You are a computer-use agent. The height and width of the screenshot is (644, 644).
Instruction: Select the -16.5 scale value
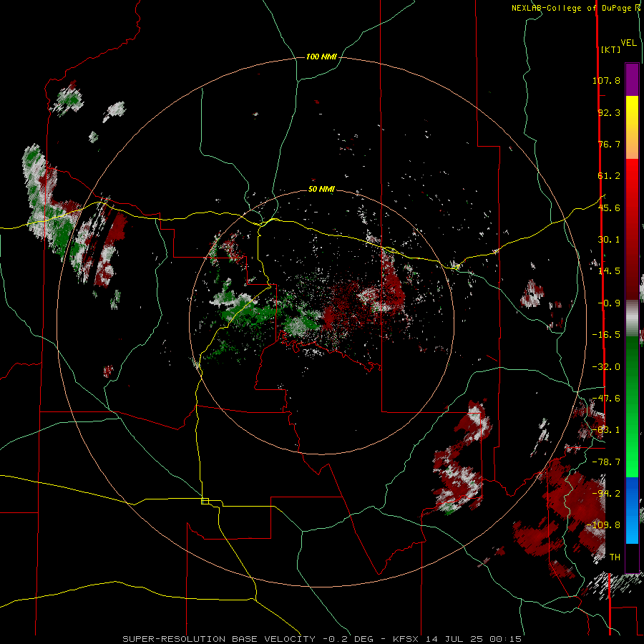coord(606,335)
